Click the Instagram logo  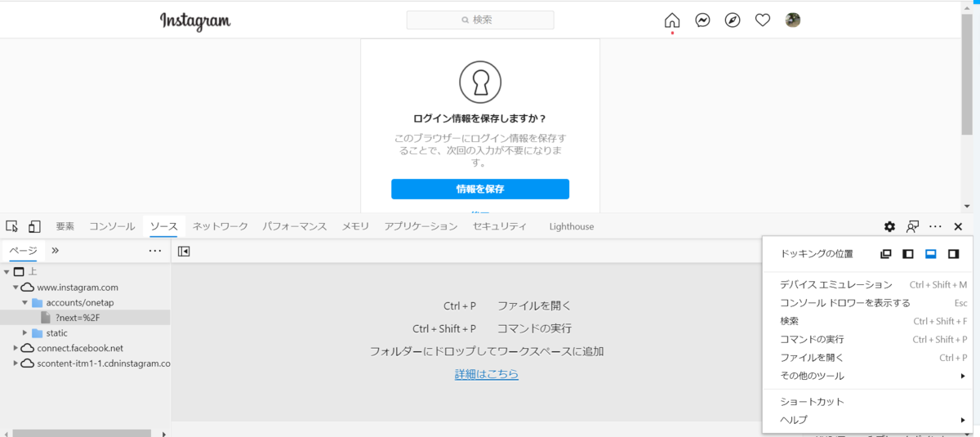pyautogui.click(x=195, y=21)
